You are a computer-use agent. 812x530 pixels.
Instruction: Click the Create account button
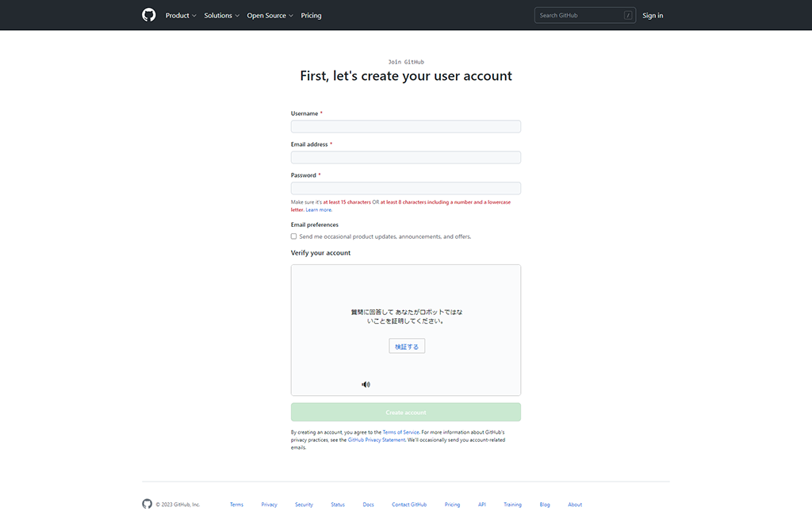point(406,413)
